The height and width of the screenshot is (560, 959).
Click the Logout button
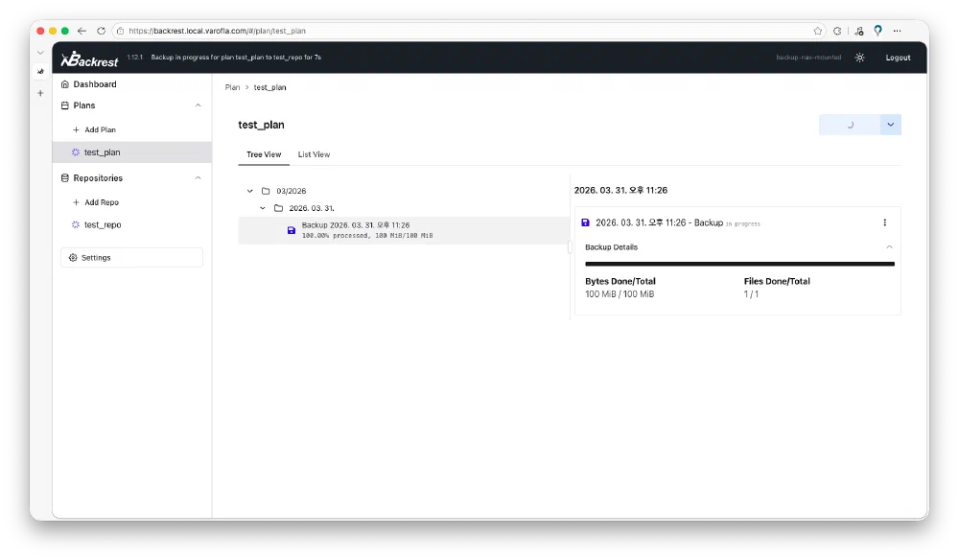898,58
